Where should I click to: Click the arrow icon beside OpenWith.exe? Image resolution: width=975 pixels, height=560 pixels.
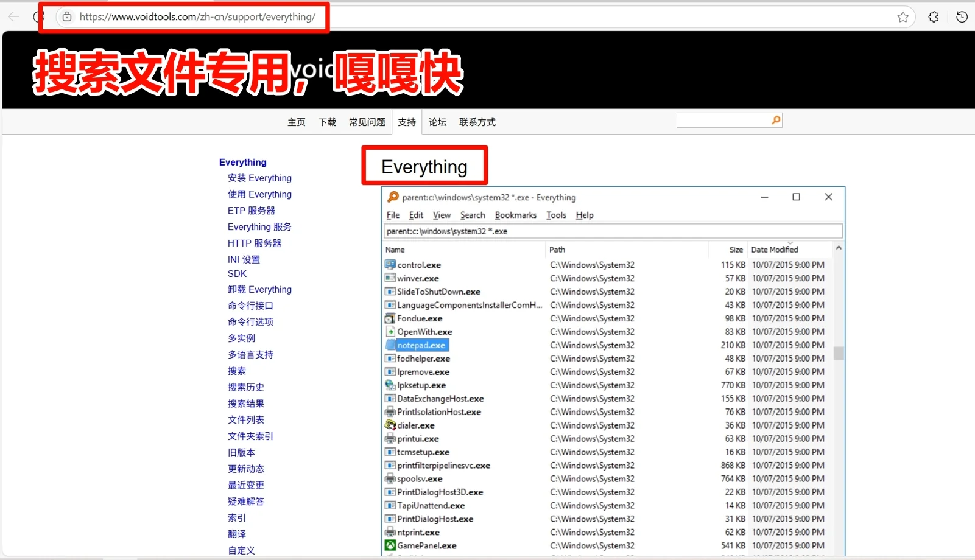pos(390,332)
